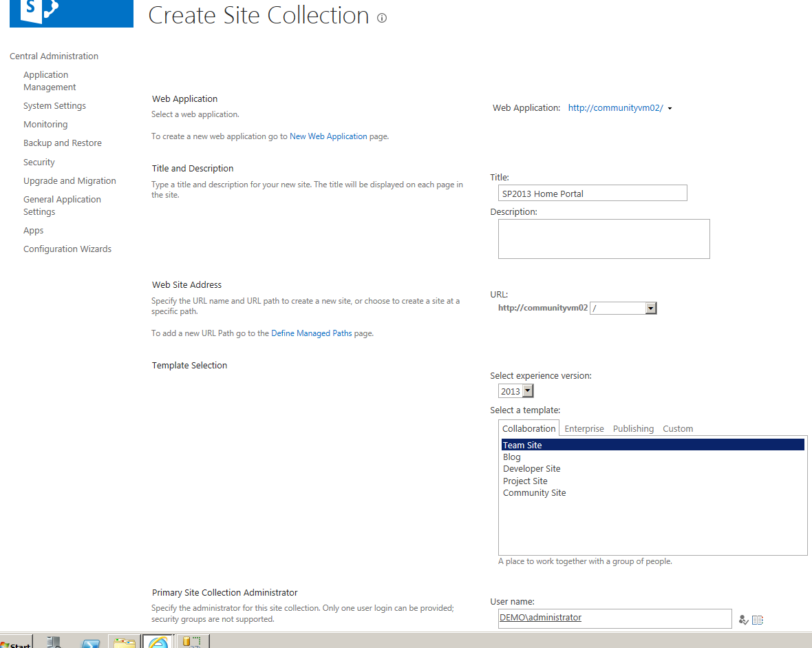Select the Community Site template
Screen dimensions: 812x648
coord(535,492)
